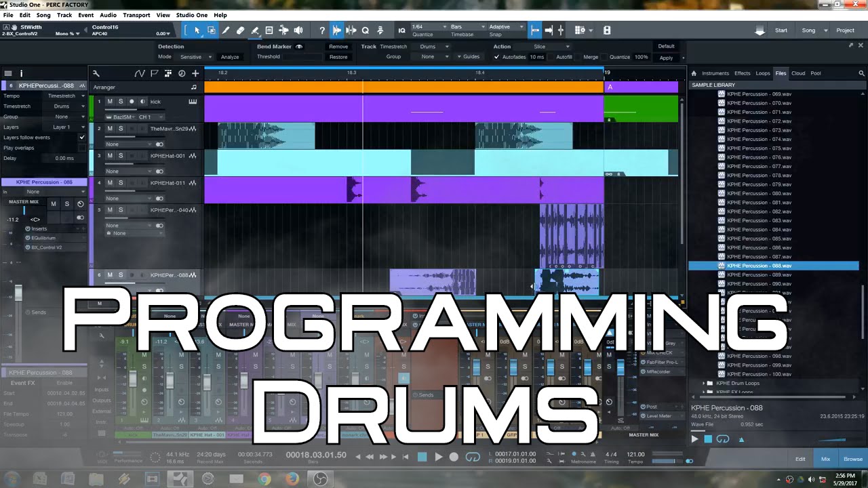Solo the KPHEHat-001 track

tap(121, 156)
